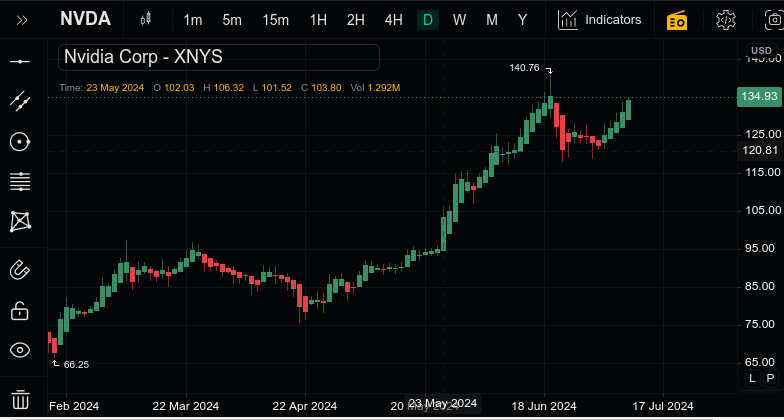Switch to the weekly W timeframe
This screenshot has height=420, width=784.
pos(460,20)
